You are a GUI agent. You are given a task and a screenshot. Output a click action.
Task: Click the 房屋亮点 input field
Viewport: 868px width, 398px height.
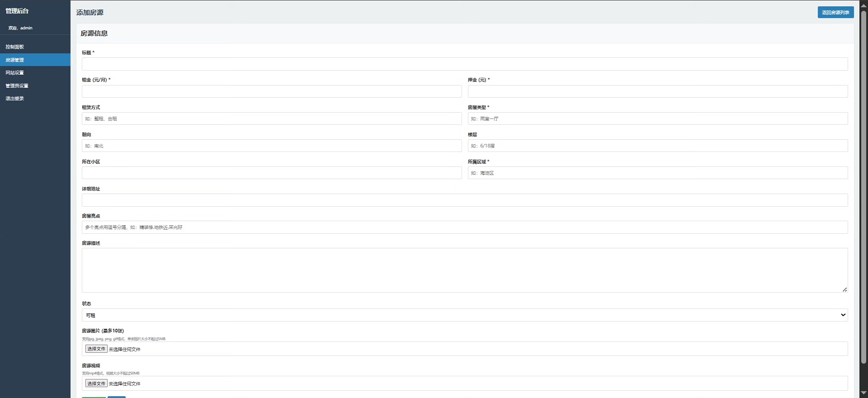465,227
